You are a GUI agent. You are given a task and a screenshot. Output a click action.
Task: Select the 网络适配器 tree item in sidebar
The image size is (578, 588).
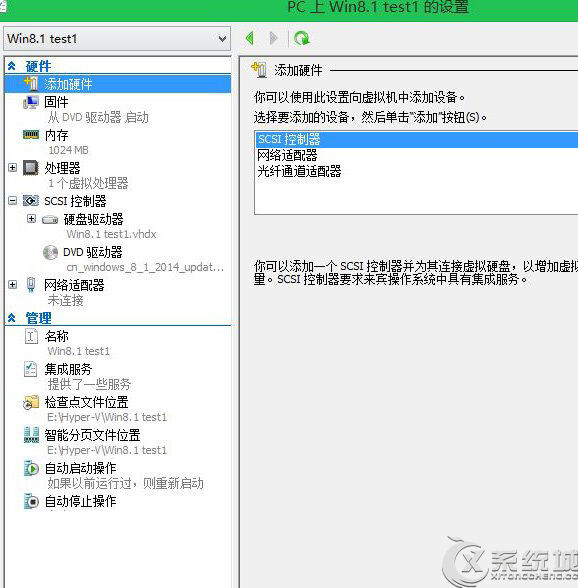pos(74,285)
